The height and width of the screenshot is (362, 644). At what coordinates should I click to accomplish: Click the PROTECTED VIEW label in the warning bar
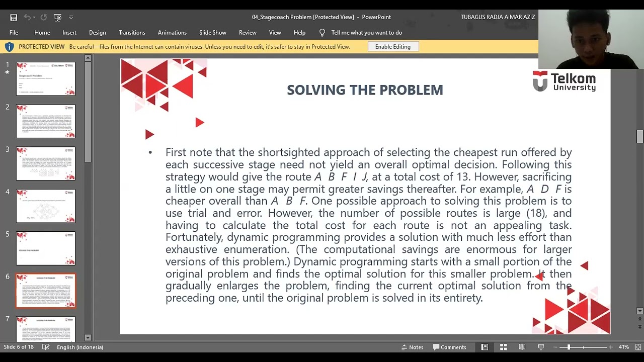(42, 47)
